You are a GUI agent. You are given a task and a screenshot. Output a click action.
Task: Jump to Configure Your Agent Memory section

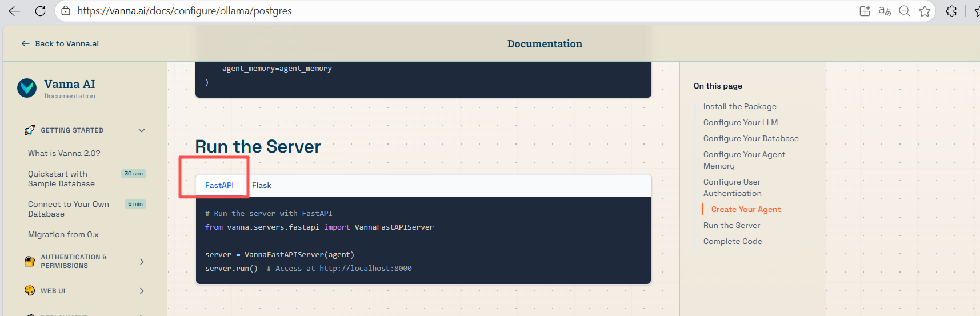744,160
